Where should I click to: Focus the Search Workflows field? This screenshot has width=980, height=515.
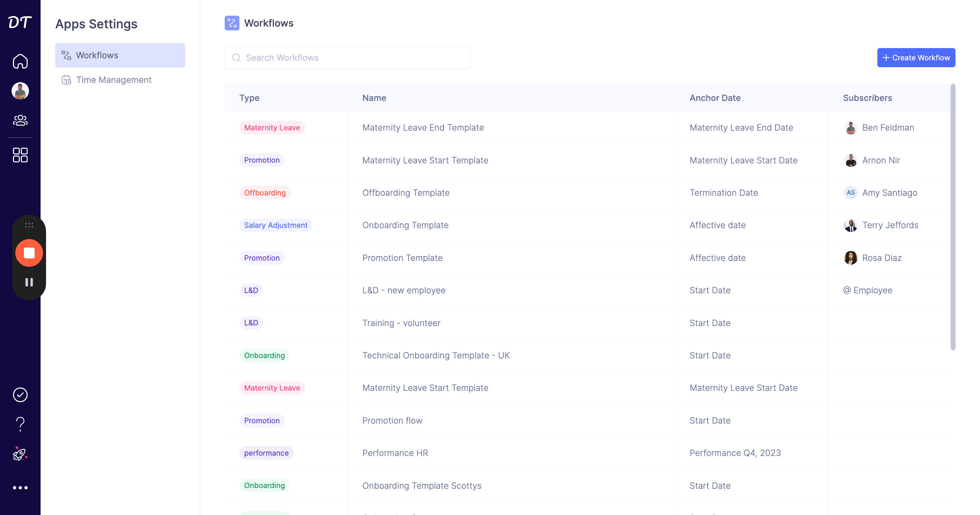(347, 58)
